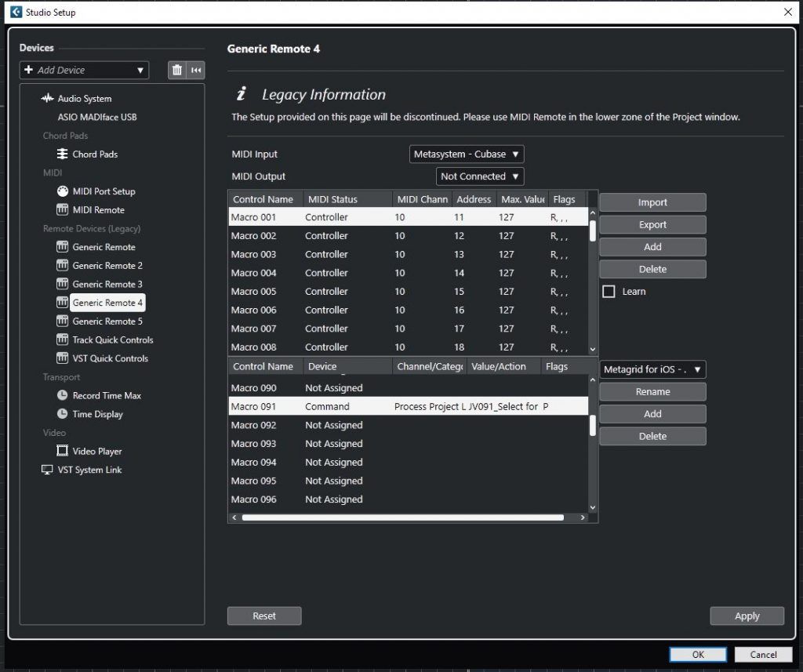Screen dimensions: 803x672
Task: Click the Command cell of Macro 091
Action: tap(327, 407)
